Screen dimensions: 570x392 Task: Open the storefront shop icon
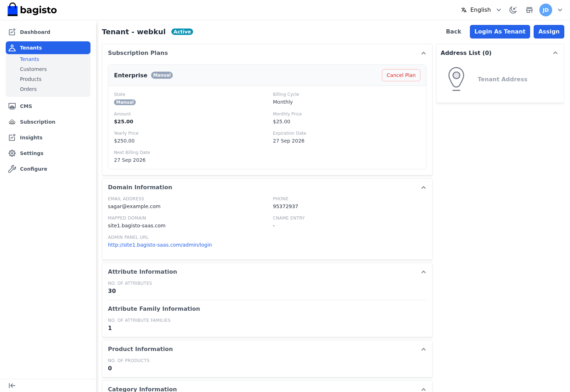point(529,10)
